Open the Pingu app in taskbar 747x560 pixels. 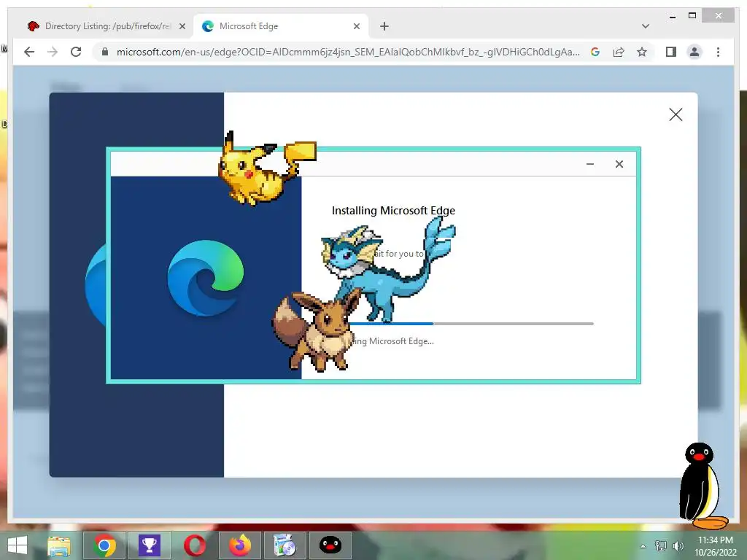click(x=330, y=545)
